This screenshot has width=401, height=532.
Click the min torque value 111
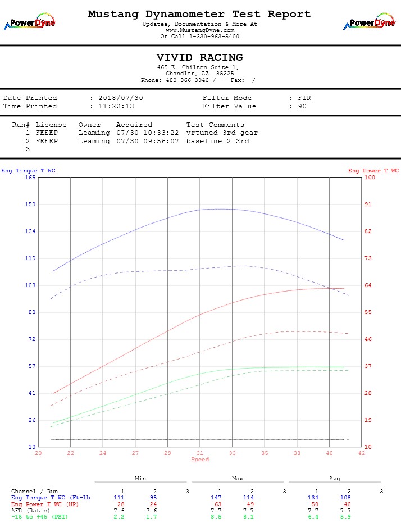119,498
